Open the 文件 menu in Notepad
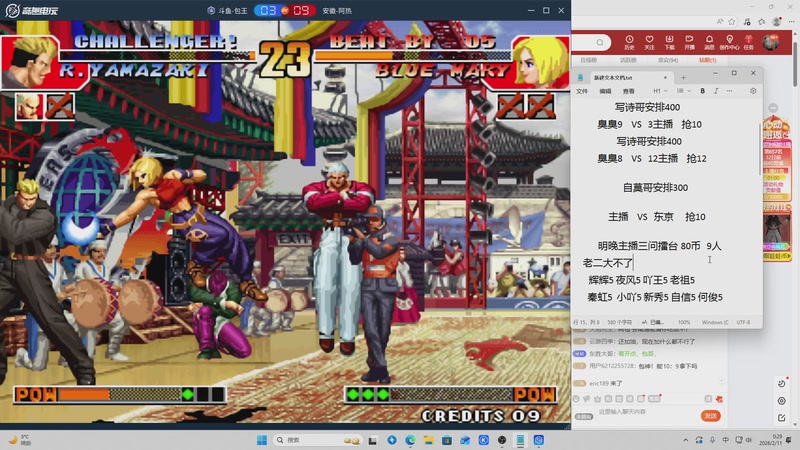 coord(582,91)
